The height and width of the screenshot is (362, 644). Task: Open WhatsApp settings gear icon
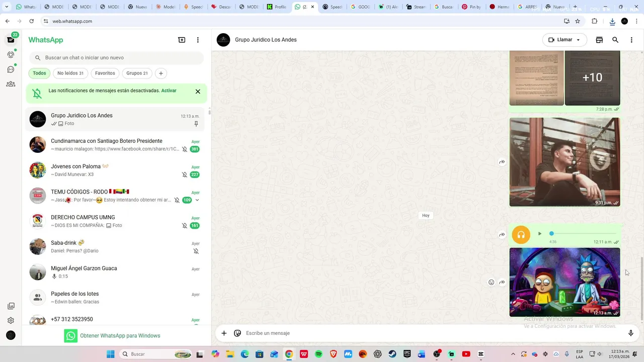(x=11, y=320)
